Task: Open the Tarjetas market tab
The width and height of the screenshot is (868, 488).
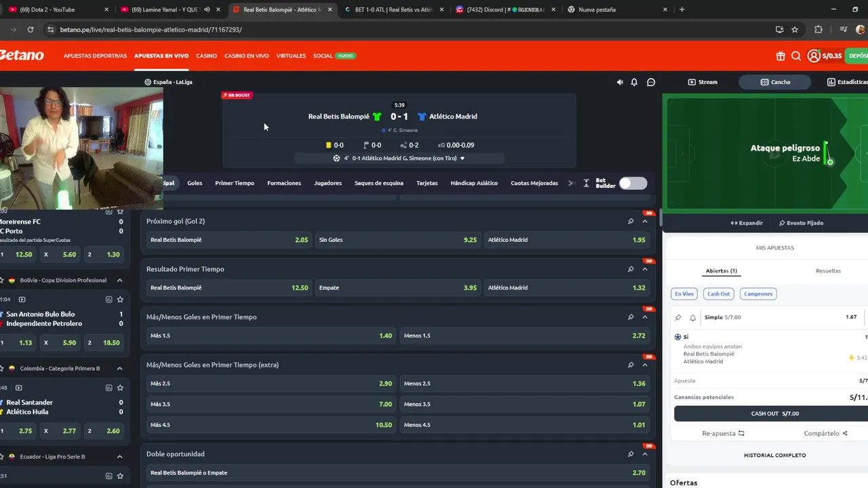Action: coord(427,183)
